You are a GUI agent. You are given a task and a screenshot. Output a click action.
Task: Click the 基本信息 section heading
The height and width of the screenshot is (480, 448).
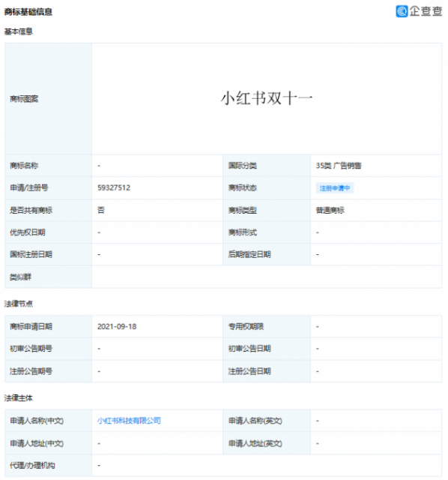click(18, 31)
